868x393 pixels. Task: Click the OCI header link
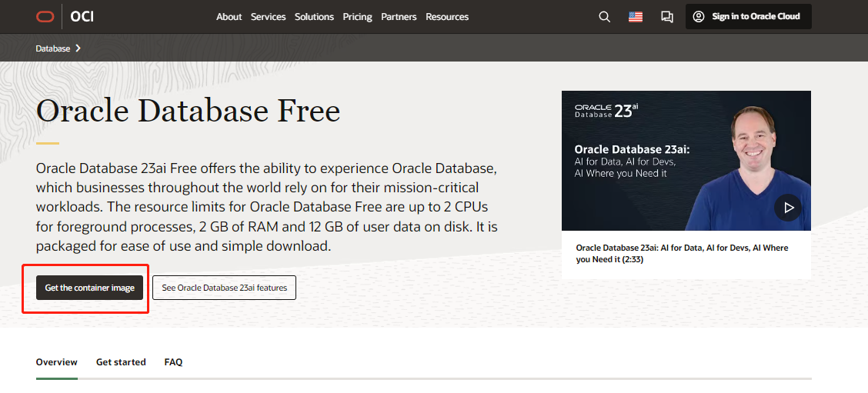[82, 17]
